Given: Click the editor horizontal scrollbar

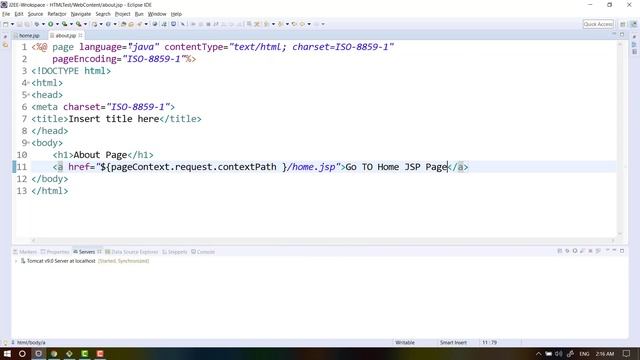Looking at the screenshot, I should [323, 240].
